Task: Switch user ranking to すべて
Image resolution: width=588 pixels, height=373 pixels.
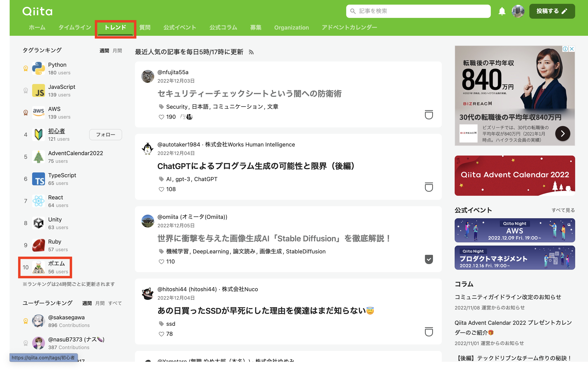Action: (115, 303)
